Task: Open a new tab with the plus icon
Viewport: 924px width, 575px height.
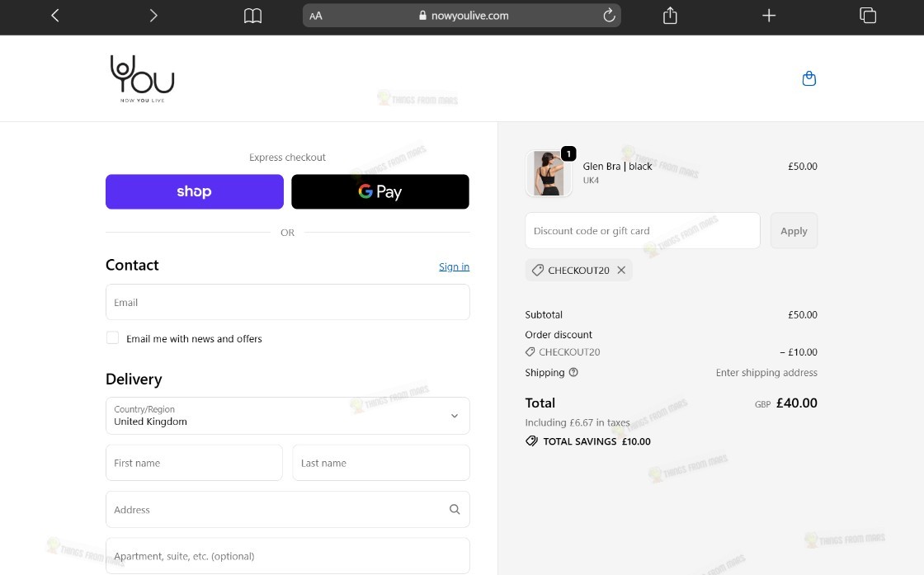Action: 768,16
